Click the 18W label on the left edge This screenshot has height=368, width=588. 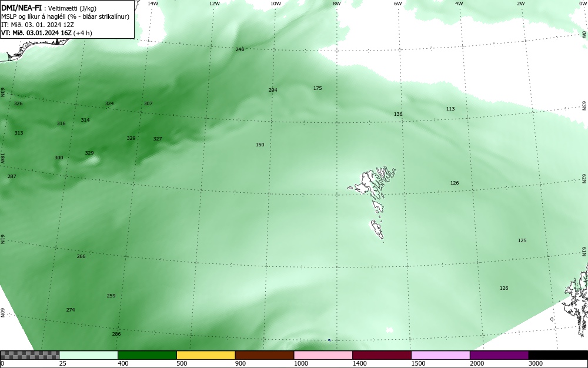click(x=2, y=158)
